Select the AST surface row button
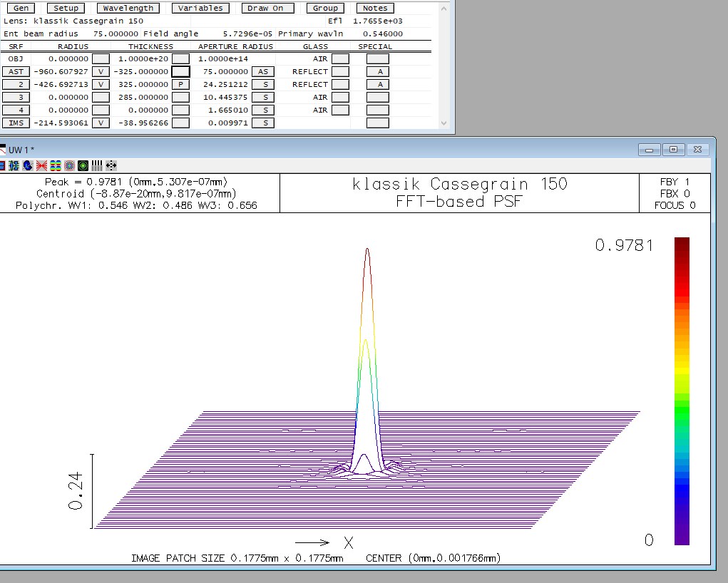 (x=16, y=71)
